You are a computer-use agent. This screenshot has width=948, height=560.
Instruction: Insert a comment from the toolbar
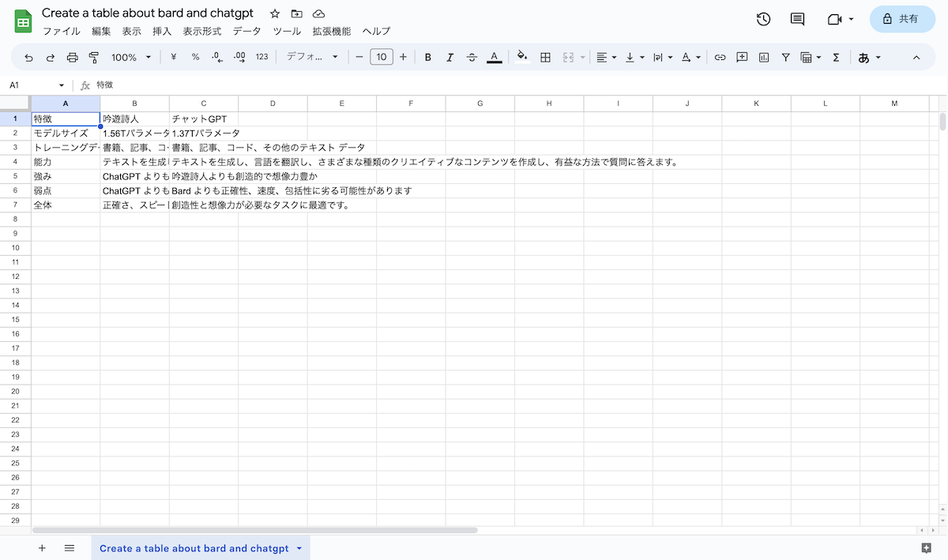(742, 57)
